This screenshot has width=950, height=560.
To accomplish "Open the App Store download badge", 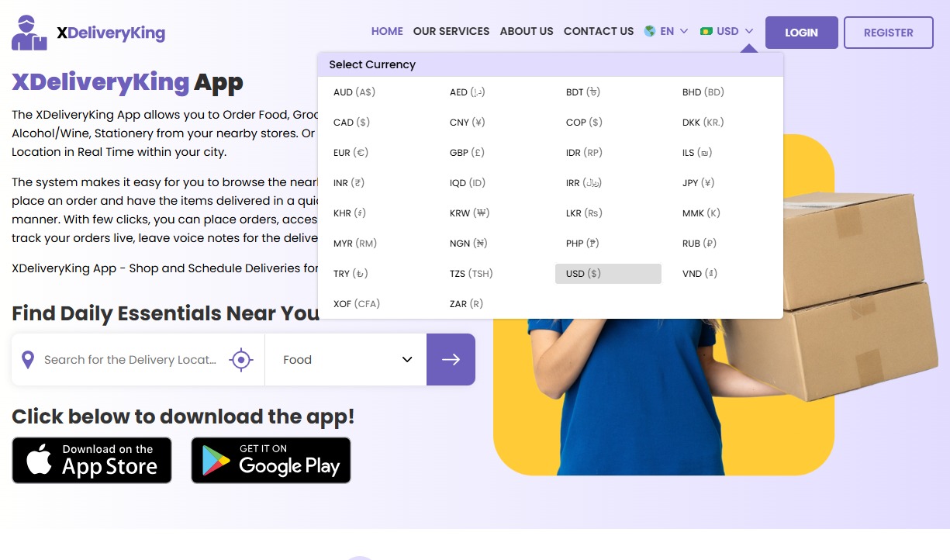I will click(x=92, y=460).
